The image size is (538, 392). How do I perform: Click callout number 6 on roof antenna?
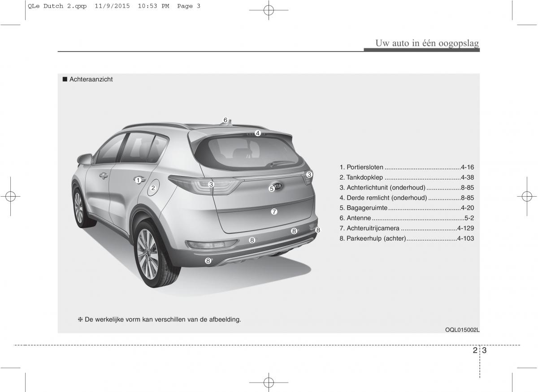click(226, 120)
